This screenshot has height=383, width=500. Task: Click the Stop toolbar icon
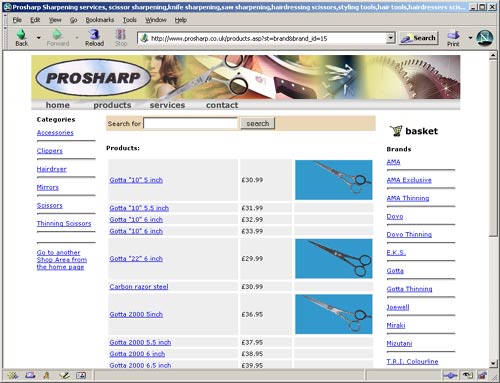click(x=121, y=34)
